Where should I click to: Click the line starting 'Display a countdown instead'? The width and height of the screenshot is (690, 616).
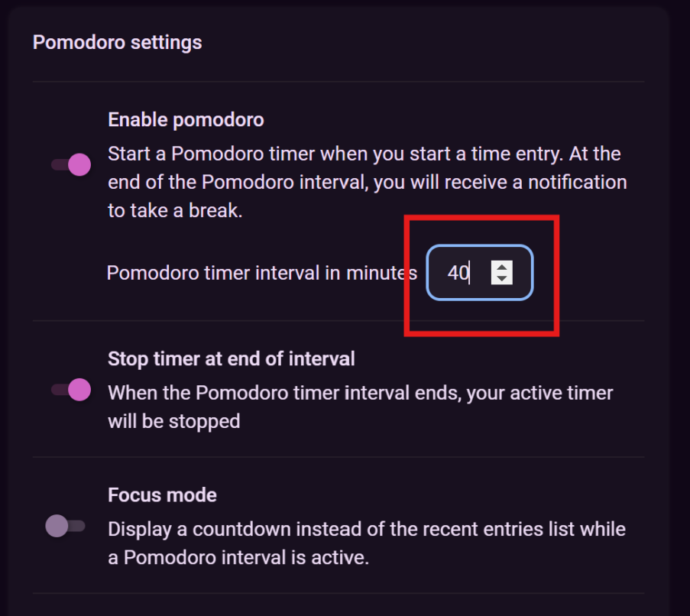tap(366, 529)
